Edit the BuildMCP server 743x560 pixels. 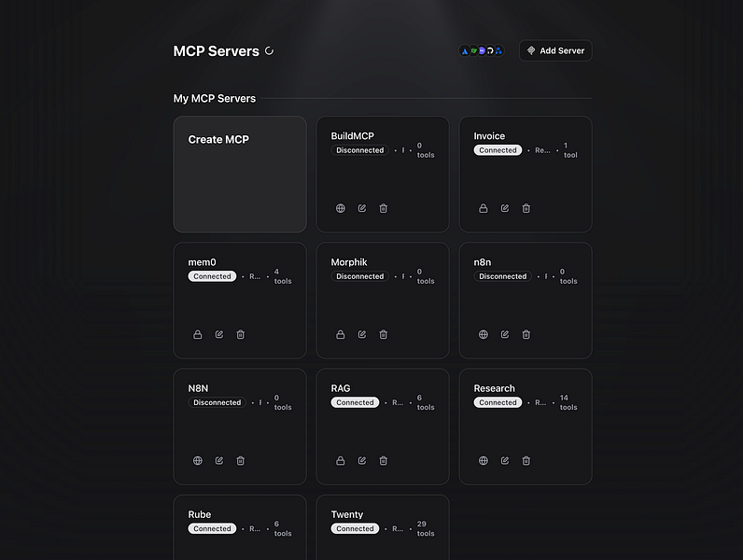pyautogui.click(x=362, y=208)
